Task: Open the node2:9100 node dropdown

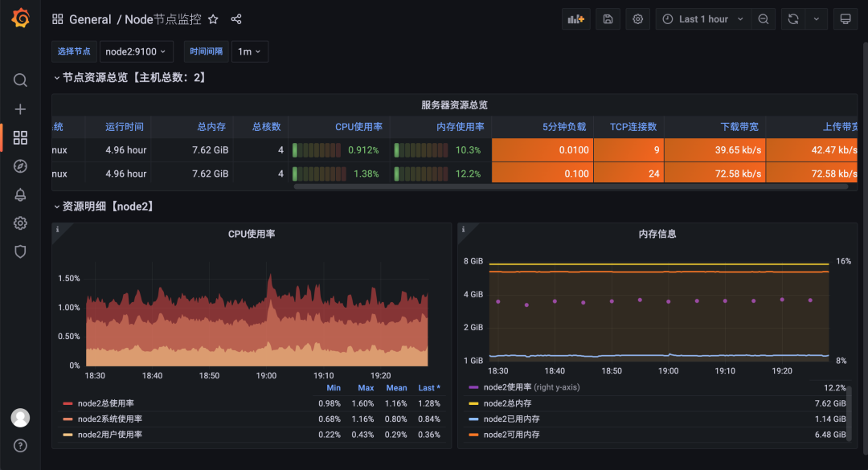Action: click(137, 51)
